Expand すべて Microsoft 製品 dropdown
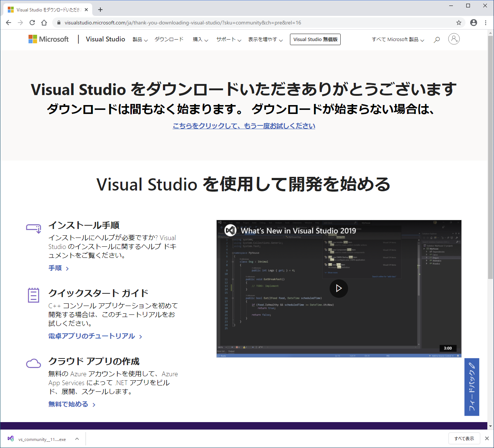The width and height of the screenshot is (494, 448). click(398, 40)
